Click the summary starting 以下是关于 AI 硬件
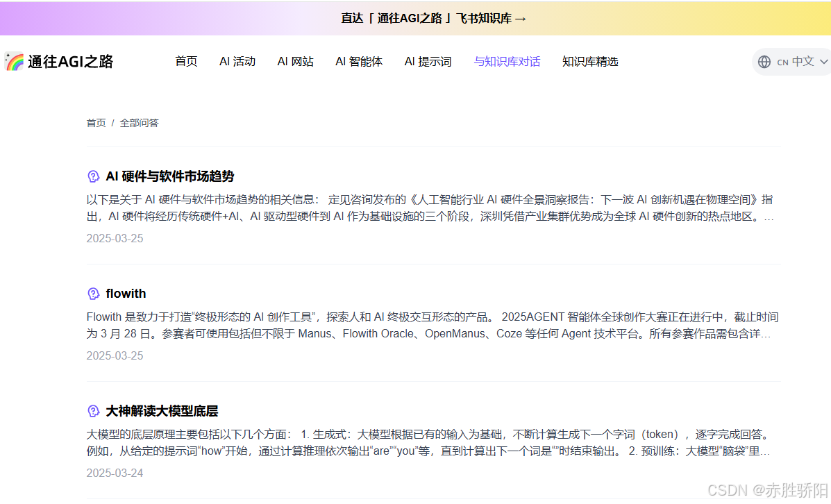The image size is (831, 504). [x=430, y=208]
